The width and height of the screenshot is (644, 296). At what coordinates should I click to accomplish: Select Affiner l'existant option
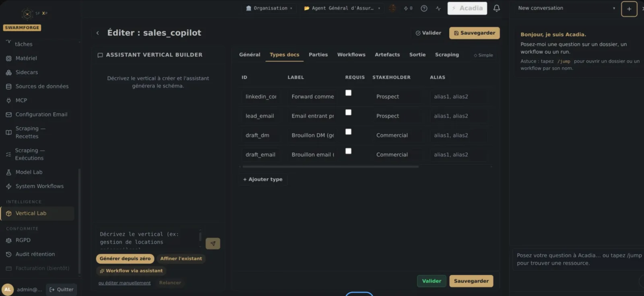point(181,259)
